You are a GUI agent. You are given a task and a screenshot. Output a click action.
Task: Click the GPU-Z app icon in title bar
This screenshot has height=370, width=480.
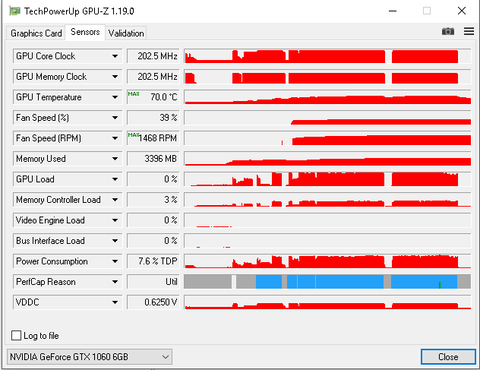(15, 11)
